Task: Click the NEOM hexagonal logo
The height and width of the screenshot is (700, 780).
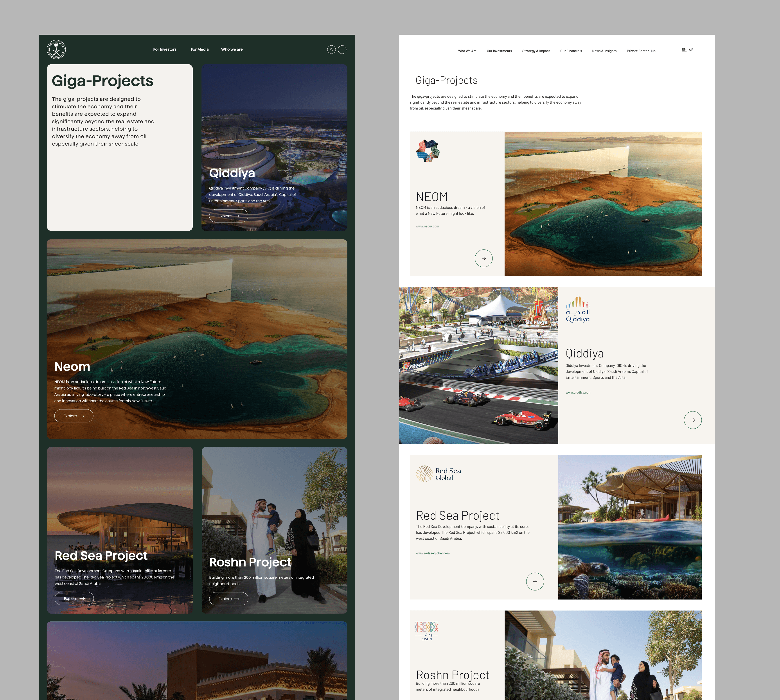Action: coord(428,151)
